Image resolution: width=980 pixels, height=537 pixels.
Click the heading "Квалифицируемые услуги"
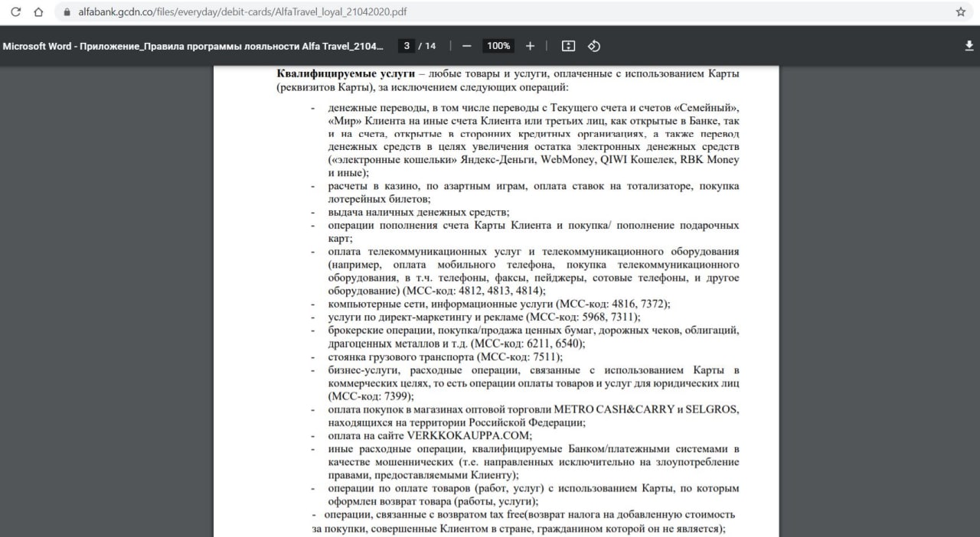coord(345,74)
